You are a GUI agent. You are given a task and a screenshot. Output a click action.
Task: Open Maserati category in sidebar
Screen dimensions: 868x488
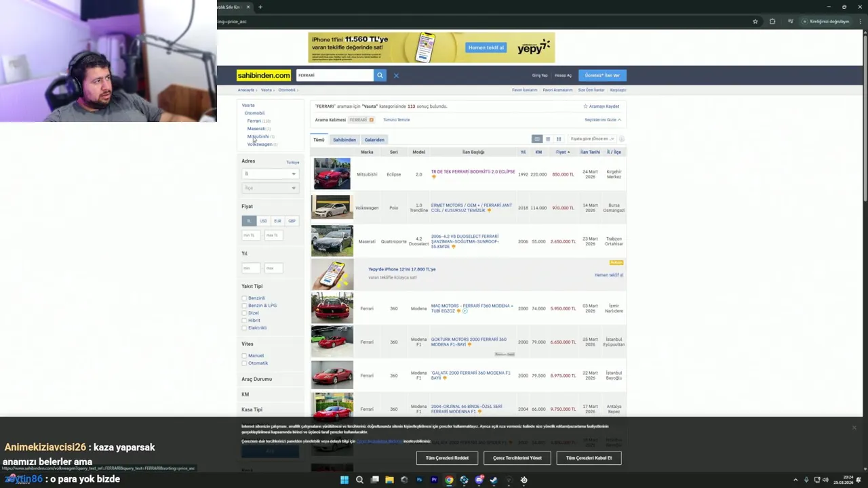pos(256,129)
